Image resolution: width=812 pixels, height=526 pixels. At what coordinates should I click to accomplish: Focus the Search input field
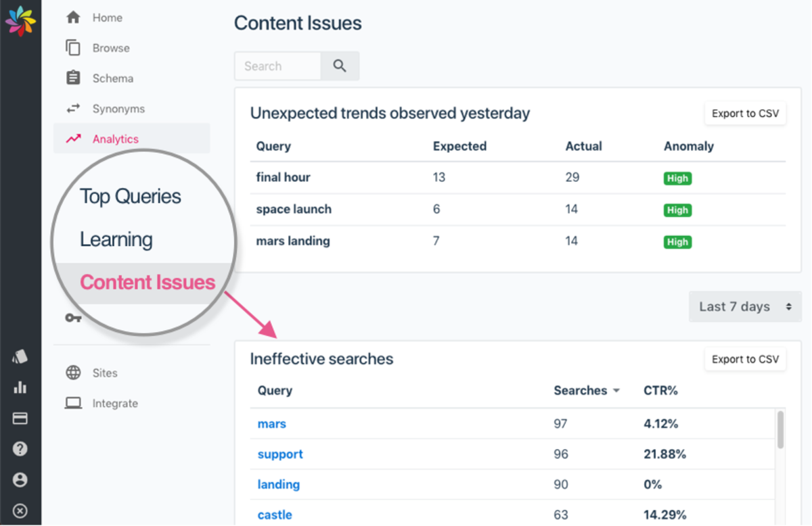tap(277, 66)
